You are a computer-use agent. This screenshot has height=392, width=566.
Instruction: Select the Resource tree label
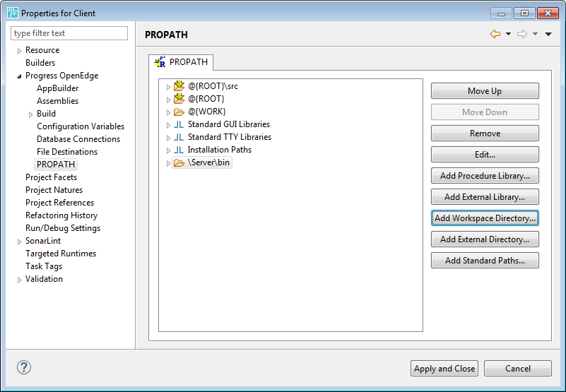[x=42, y=50]
